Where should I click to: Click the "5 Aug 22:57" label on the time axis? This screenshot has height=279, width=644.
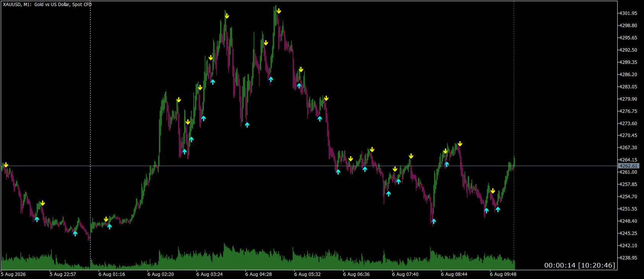click(x=63, y=274)
